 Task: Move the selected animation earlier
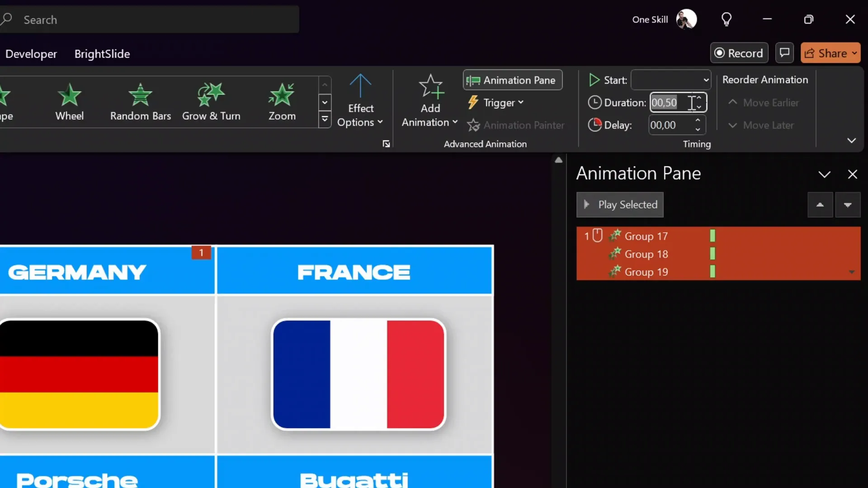click(x=764, y=103)
